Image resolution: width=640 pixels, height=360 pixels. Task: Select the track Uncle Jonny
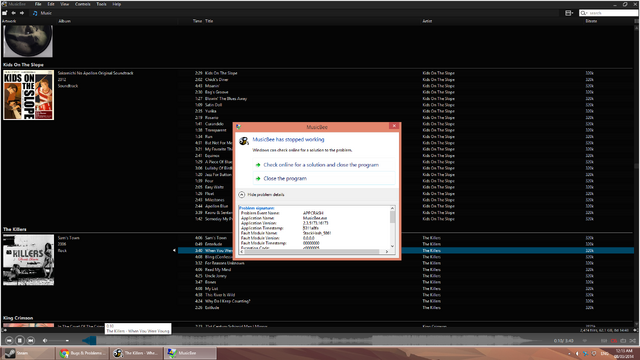pyautogui.click(x=216, y=276)
